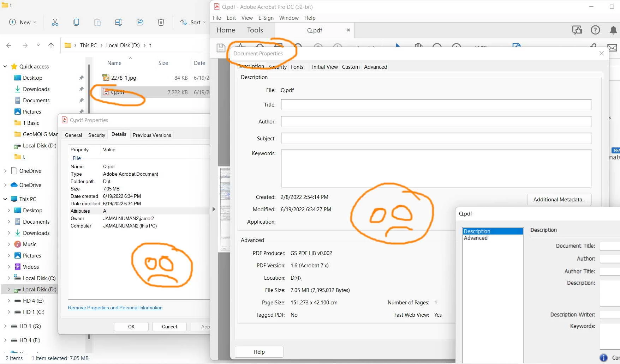Sort by the Size column header
Image resolution: width=620 pixels, height=364 pixels.
pyautogui.click(x=163, y=63)
